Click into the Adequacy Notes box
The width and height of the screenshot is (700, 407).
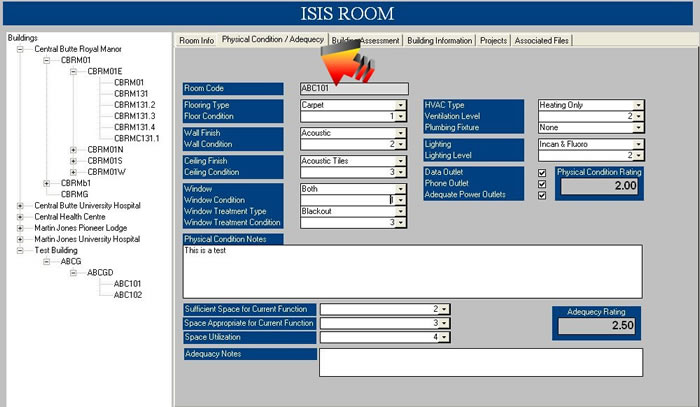[481, 362]
